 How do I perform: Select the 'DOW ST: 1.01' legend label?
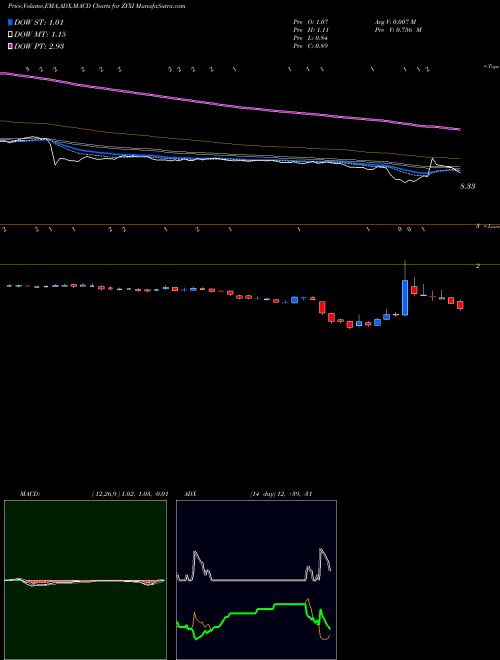pos(39,22)
